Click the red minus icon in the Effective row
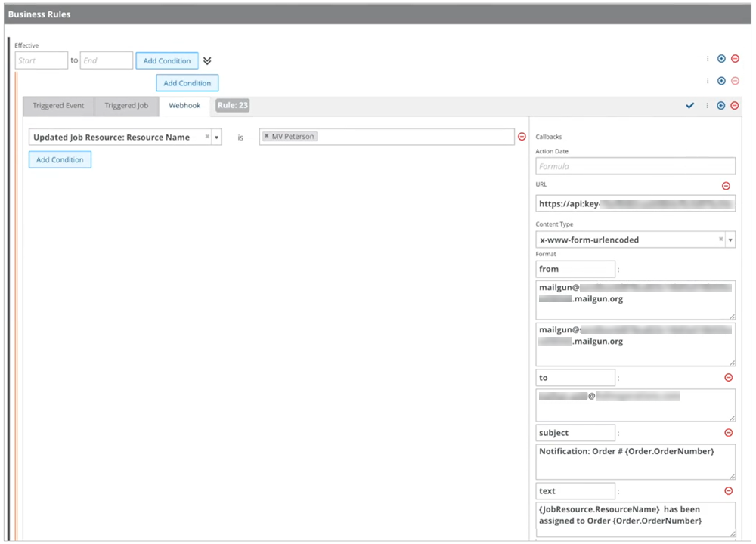756x544 pixels. (736, 59)
